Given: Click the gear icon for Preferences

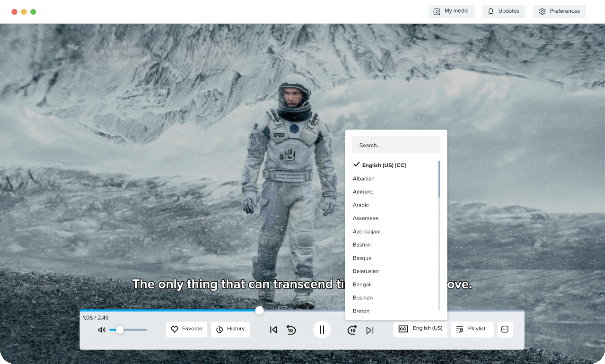Looking at the screenshot, I should tap(542, 12).
